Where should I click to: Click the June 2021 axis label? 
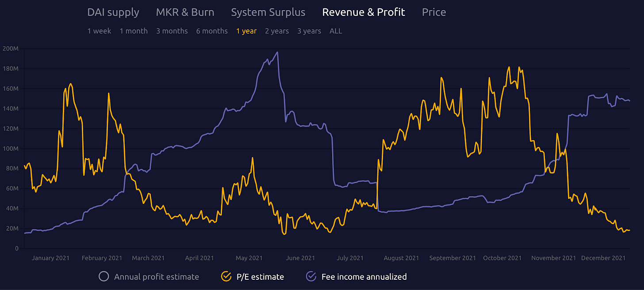point(300,258)
